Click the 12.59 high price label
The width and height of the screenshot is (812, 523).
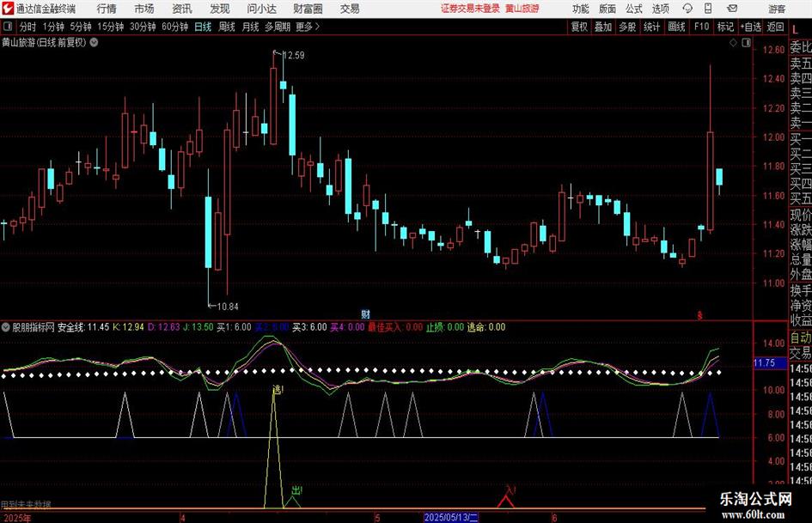tap(293, 55)
